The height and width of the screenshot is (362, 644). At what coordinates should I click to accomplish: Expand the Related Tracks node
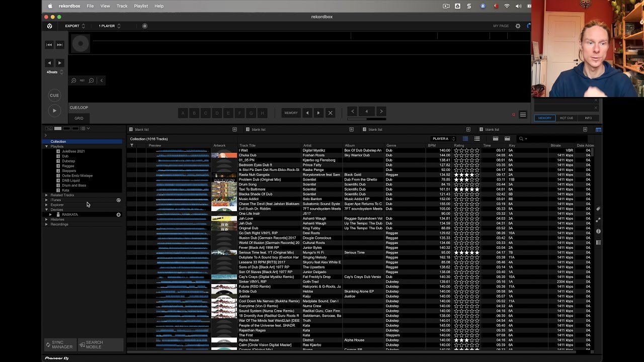[46, 195]
